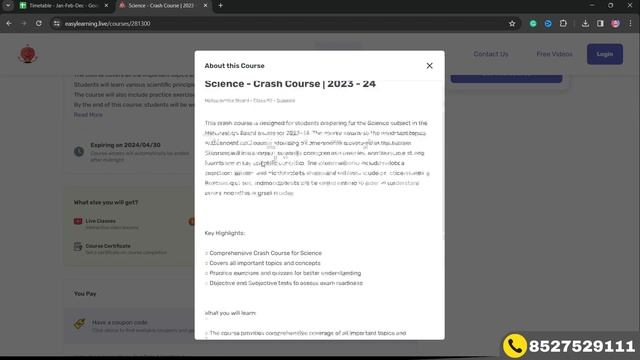Viewport: 640px width, 360px height.
Task: Open the profile avatar menu
Action: click(x=615, y=24)
